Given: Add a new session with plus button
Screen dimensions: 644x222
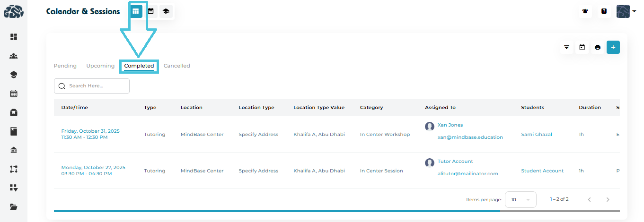Looking at the screenshot, I should [x=613, y=47].
